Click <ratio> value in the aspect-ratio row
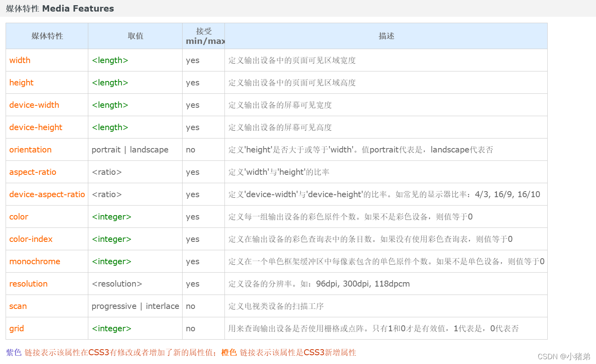 (107, 172)
